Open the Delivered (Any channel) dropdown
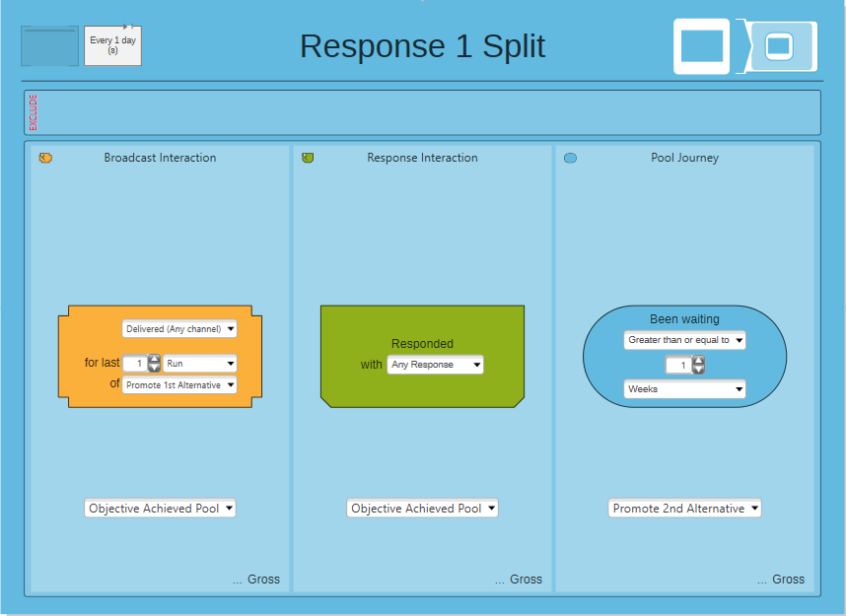The height and width of the screenshot is (616, 846). (x=179, y=328)
